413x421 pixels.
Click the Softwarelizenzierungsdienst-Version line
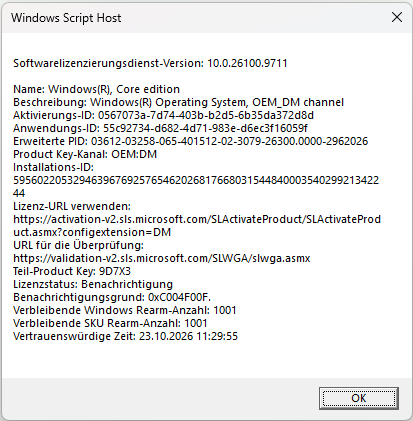(150, 63)
